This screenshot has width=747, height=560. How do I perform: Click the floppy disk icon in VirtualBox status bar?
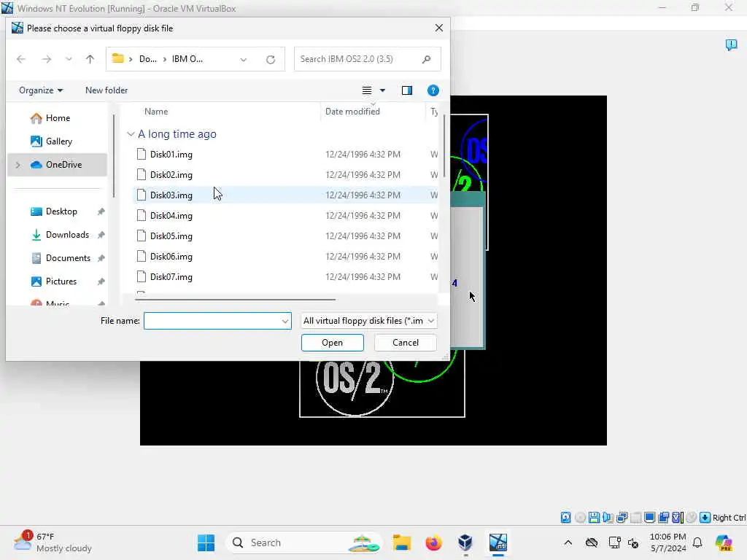click(x=594, y=517)
